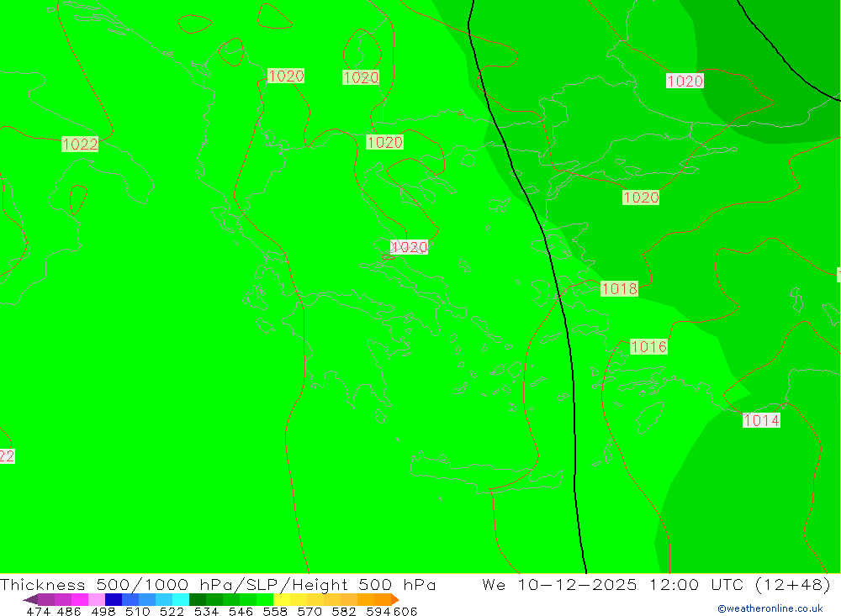Image resolution: width=841 pixels, height=616 pixels.
Task: Click the legend value 474
Action: pos(38,612)
